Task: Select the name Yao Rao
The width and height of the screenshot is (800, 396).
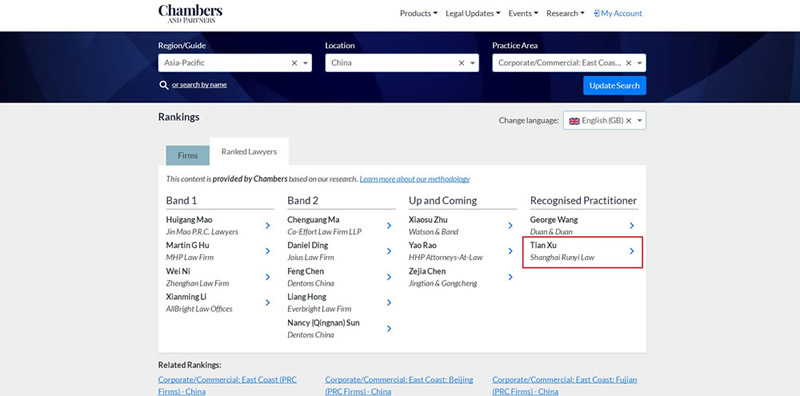Action: pyautogui.click(x=422, y=245)
